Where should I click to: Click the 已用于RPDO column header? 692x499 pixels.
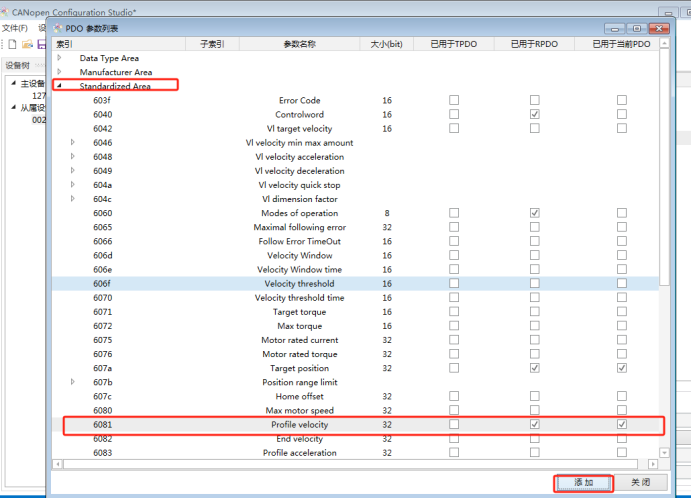(x=534, y=44)
